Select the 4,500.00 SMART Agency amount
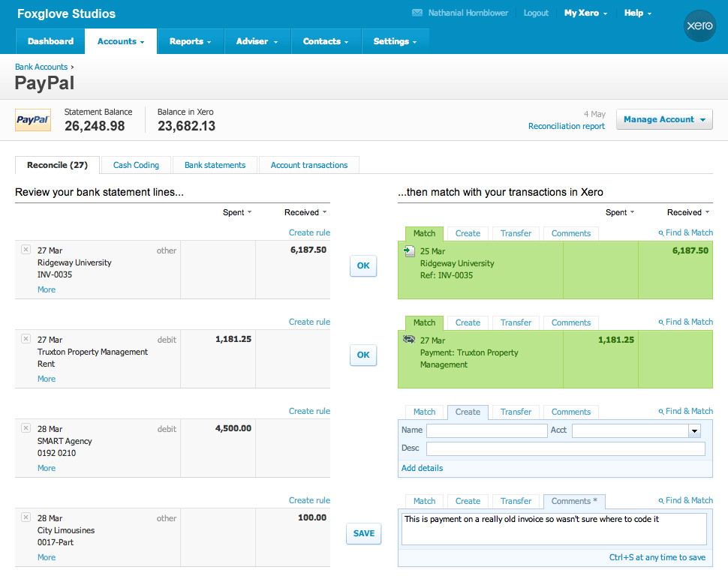 [233, 428]
